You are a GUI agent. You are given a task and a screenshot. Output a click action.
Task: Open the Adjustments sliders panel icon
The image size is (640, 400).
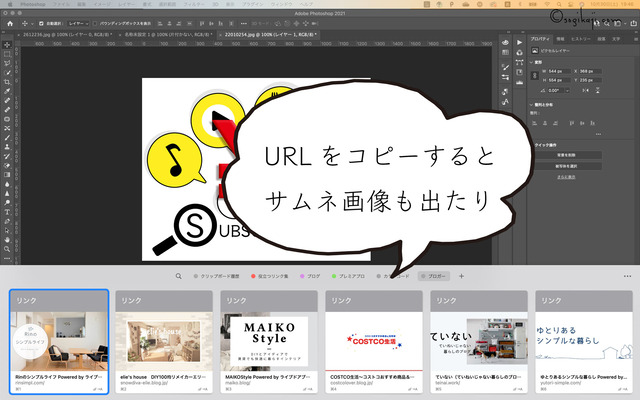[x=505, y=77]
